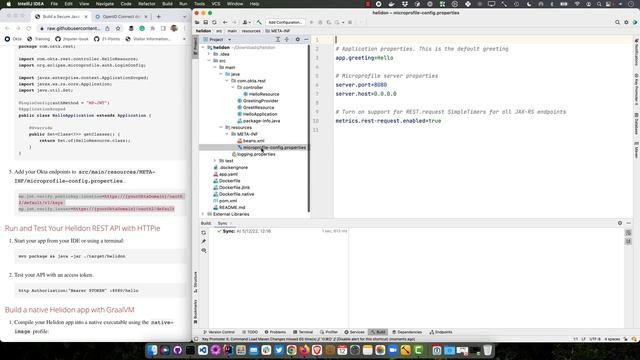This screenshot has width=640, height=360.
Task: Click the Open file icon in IntelliJ toolbar
Action: click(x=197, y=22)
